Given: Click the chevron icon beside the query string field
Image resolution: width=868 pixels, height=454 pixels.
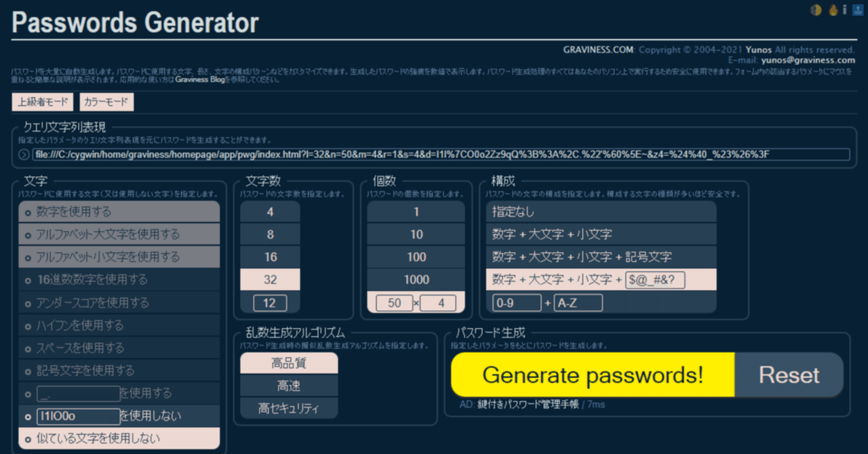Looking at the screenshot, I should pos(22,154).
